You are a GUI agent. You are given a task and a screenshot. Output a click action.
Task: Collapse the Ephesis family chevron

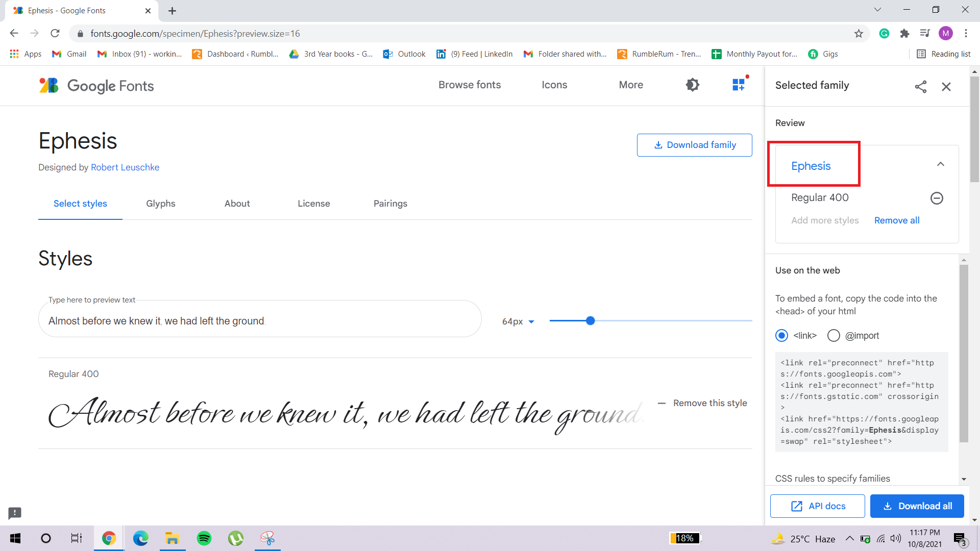(x=941, y=164)
